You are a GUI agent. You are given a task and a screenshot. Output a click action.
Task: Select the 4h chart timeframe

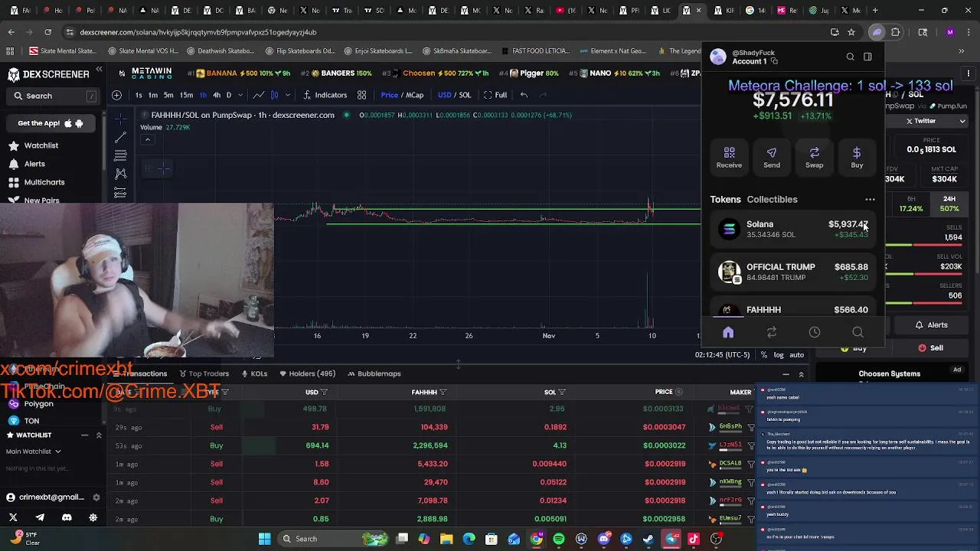click(217, 95)
